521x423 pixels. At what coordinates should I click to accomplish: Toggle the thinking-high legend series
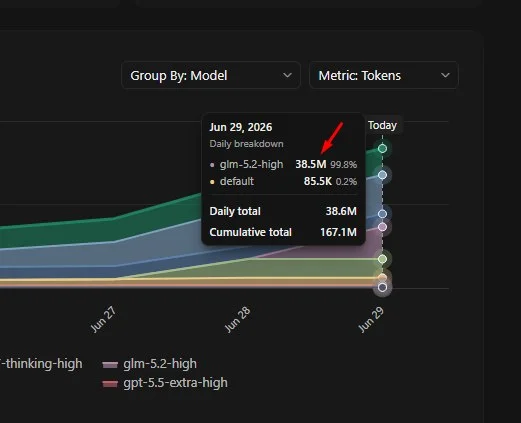41,364
